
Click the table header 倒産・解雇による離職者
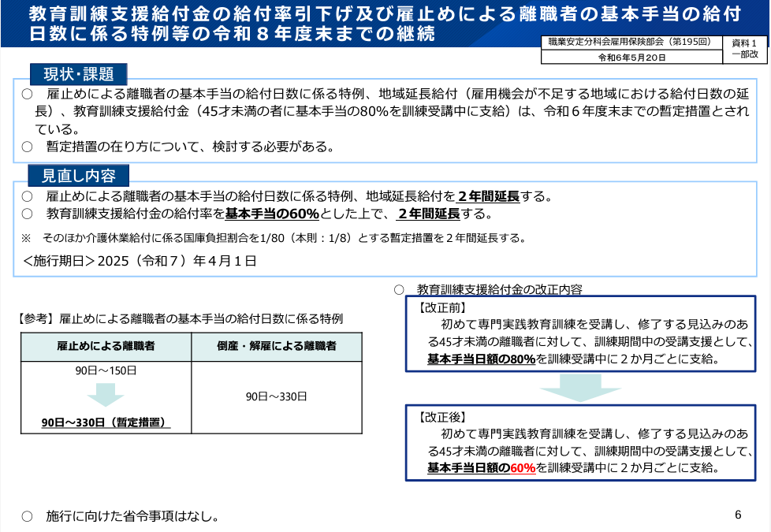click(276, 347)
